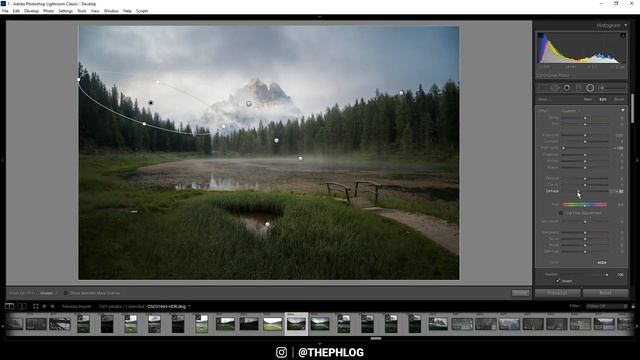Click the go forward arrow in filmstrip bar

click(52, 306)
